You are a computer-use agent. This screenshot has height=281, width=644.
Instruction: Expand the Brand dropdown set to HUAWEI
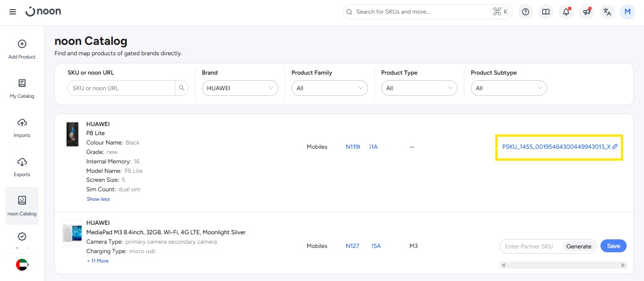click(x=240, y=88)
